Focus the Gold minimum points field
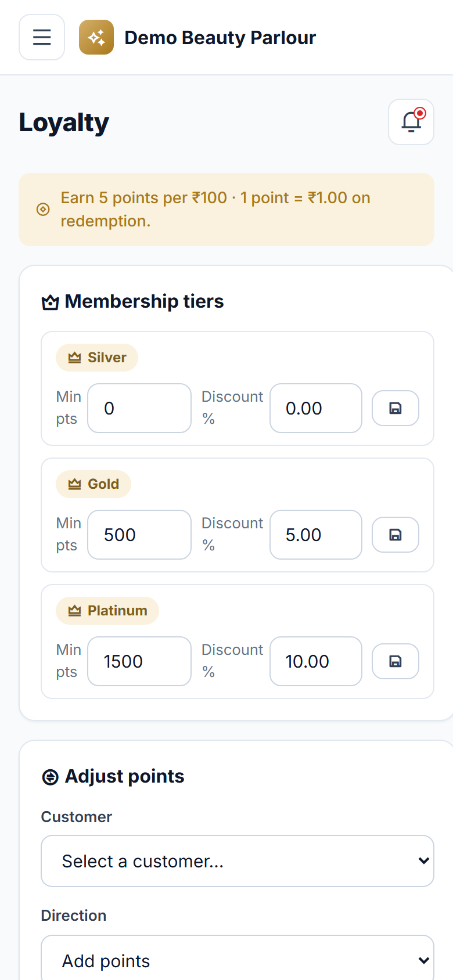 (x=139, y=535)
